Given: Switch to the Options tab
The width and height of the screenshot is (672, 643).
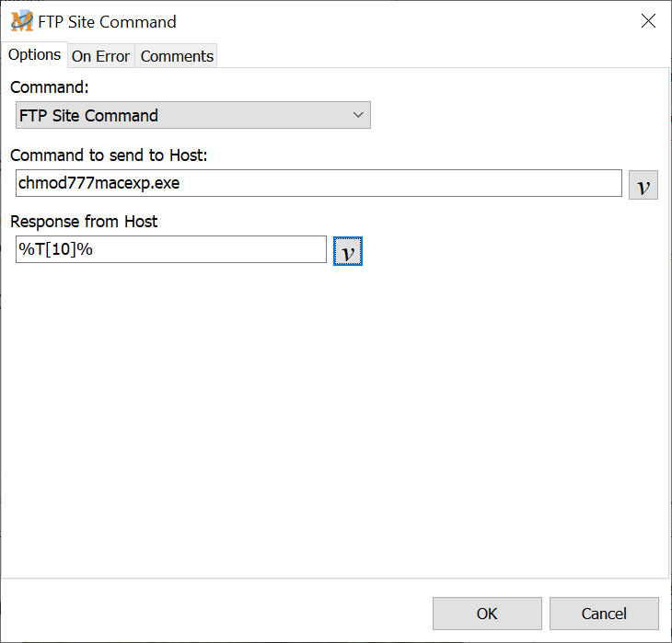Looking at the screenshot, I should click(35, 55).
